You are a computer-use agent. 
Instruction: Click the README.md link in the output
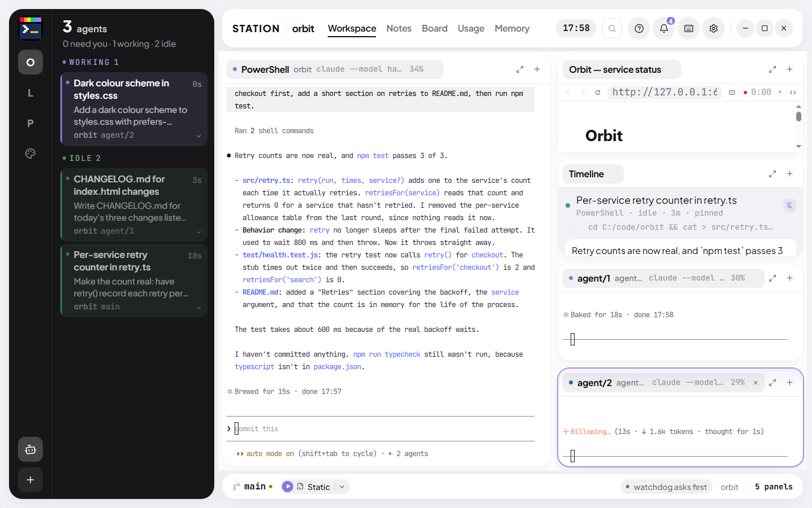coord(261,292)
